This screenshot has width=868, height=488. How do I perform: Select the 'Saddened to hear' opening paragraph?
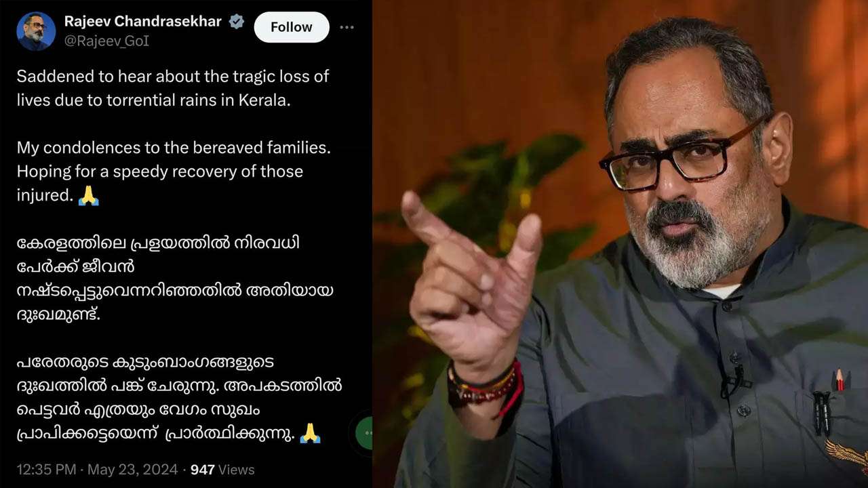(173, 87)
